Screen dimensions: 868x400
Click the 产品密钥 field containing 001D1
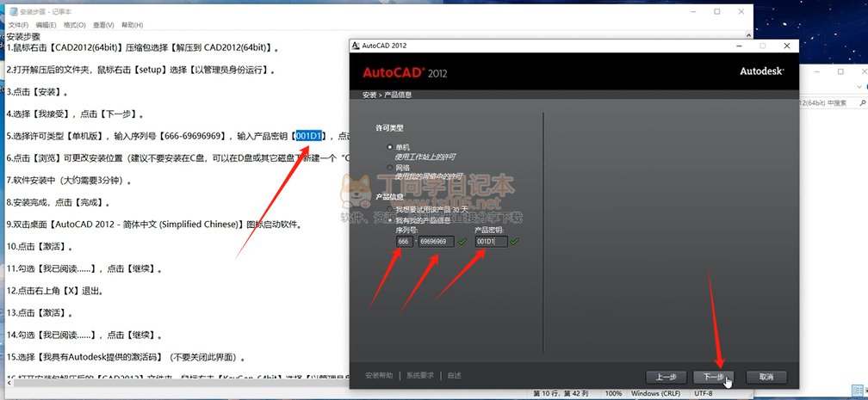click(x=491, y=241)
